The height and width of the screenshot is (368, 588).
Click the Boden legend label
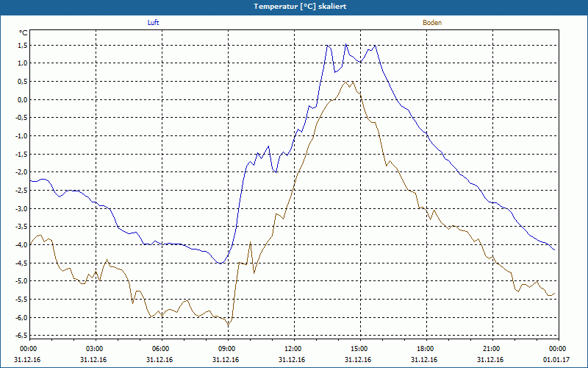tap(432, 23)
